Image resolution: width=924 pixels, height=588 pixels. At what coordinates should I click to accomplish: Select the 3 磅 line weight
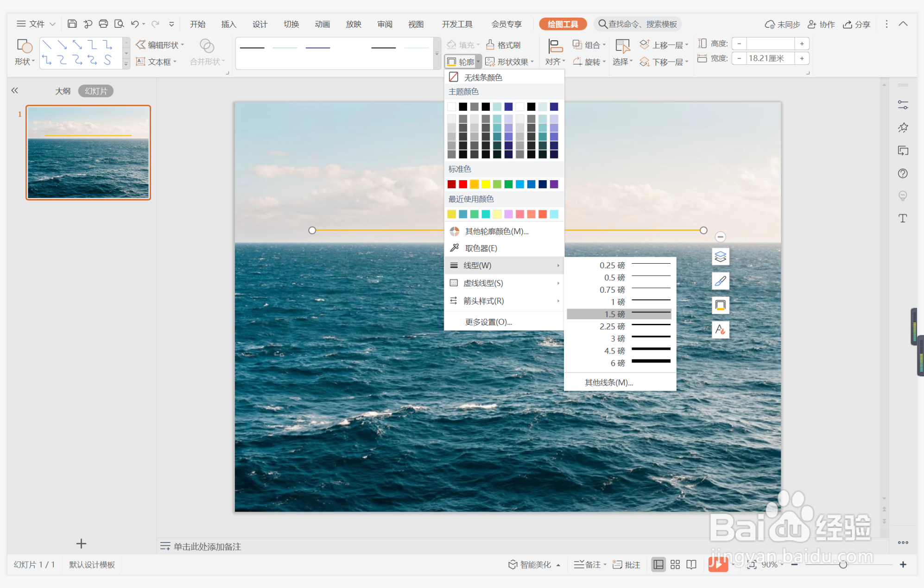point(619,339)
